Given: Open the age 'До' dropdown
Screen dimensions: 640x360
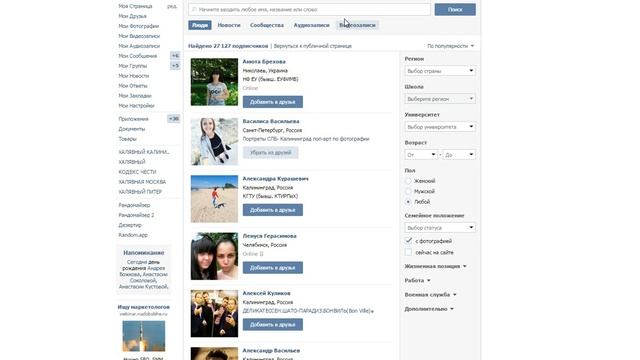Looking at the screenshot, I should (x=459, y=155).
